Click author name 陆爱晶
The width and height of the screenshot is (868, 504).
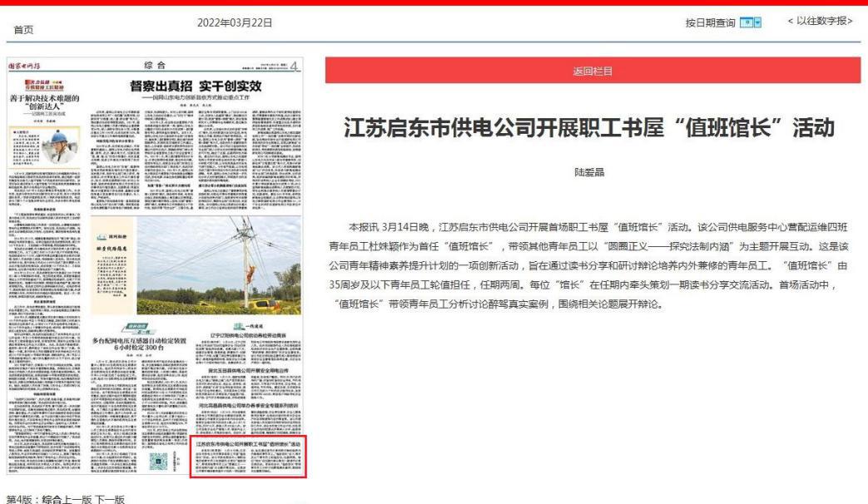pos(589,172)
